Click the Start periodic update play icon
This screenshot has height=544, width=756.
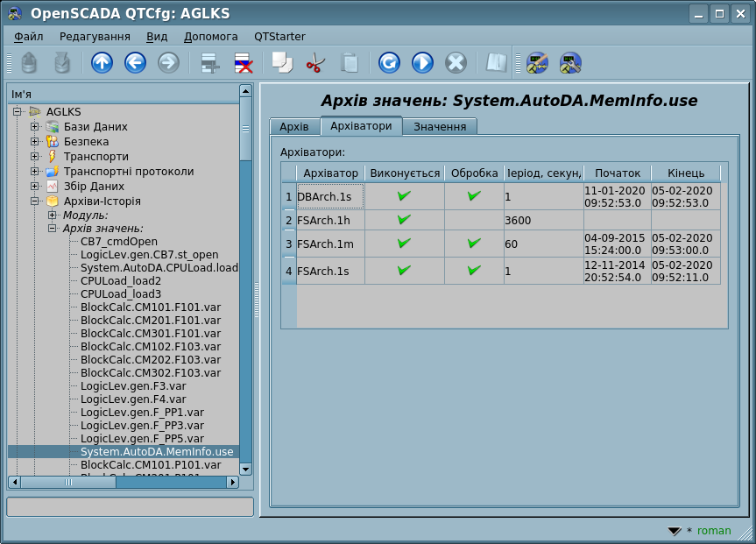(422, 62)
